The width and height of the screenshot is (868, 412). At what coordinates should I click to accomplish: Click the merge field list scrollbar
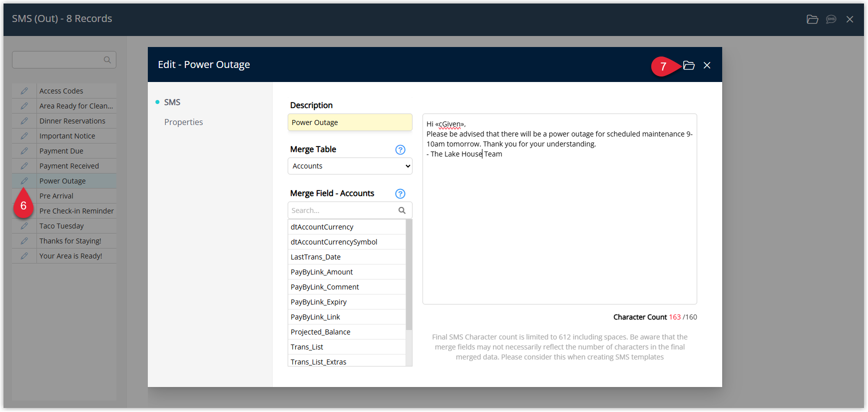coord(409,274)
